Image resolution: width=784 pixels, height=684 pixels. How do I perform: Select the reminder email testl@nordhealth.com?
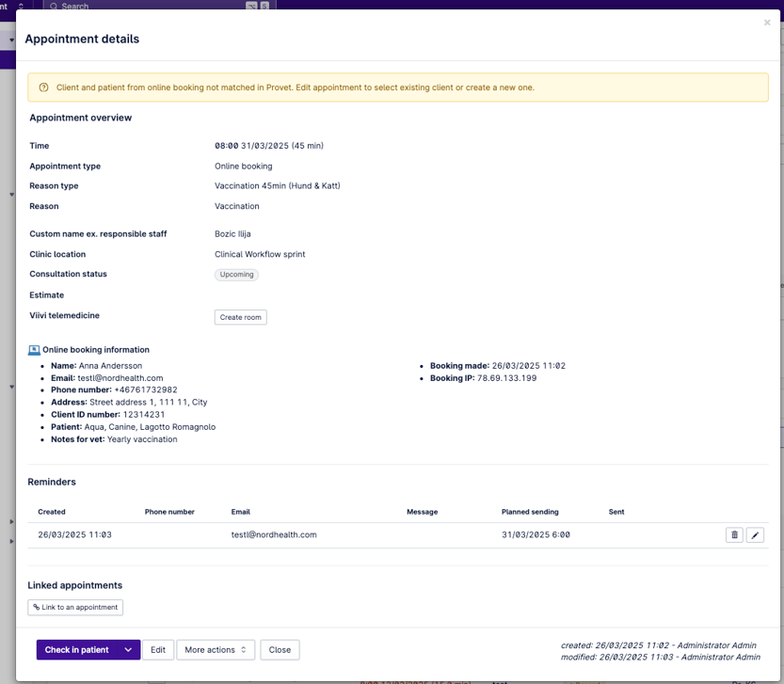(x=274, y=534)
